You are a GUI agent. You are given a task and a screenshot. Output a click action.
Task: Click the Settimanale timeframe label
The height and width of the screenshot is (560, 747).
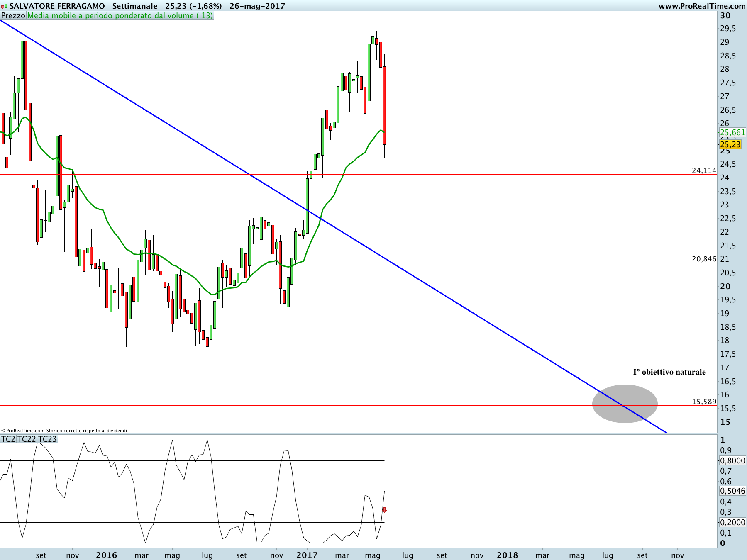click(135, 6)
